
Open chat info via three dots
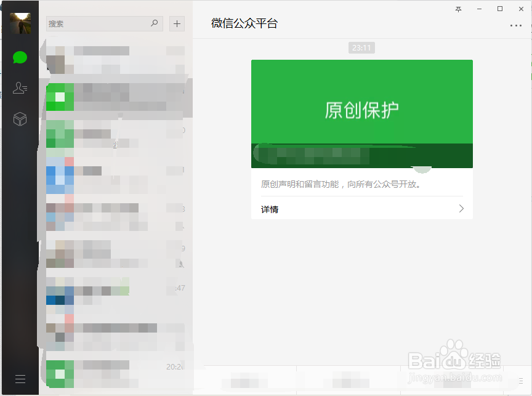516,26
